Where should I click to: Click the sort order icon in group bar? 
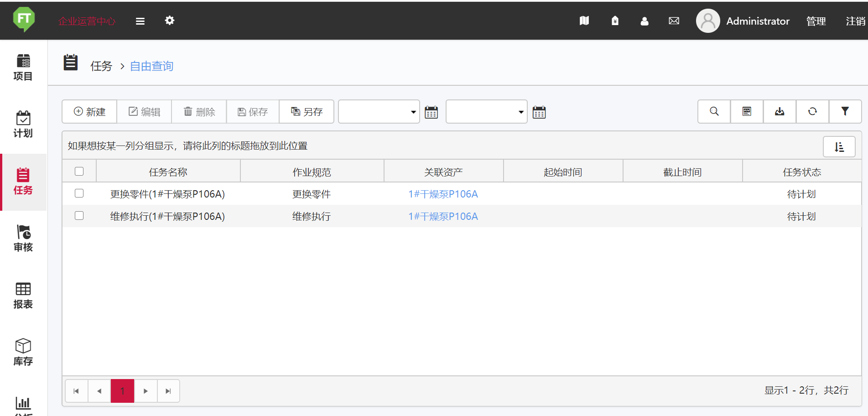pyautogui.click(x=839, y=147)
